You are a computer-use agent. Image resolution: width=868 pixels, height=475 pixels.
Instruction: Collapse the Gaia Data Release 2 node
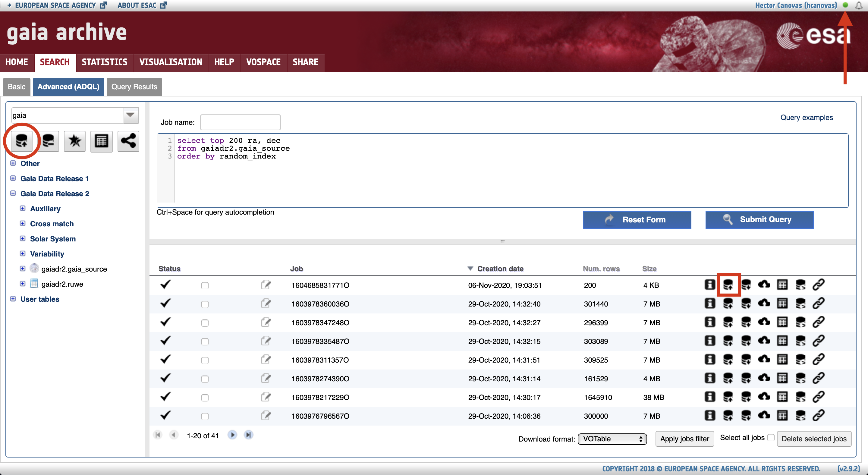coord(13,193)
